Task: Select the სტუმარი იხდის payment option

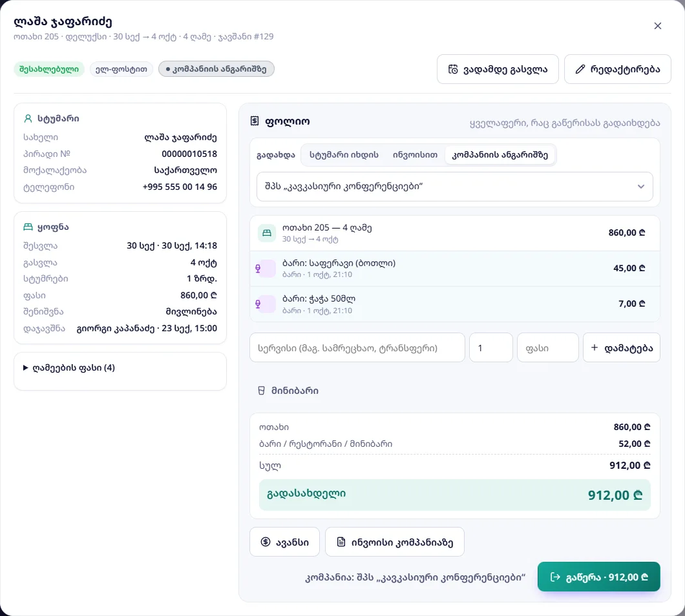Action: 344,155
